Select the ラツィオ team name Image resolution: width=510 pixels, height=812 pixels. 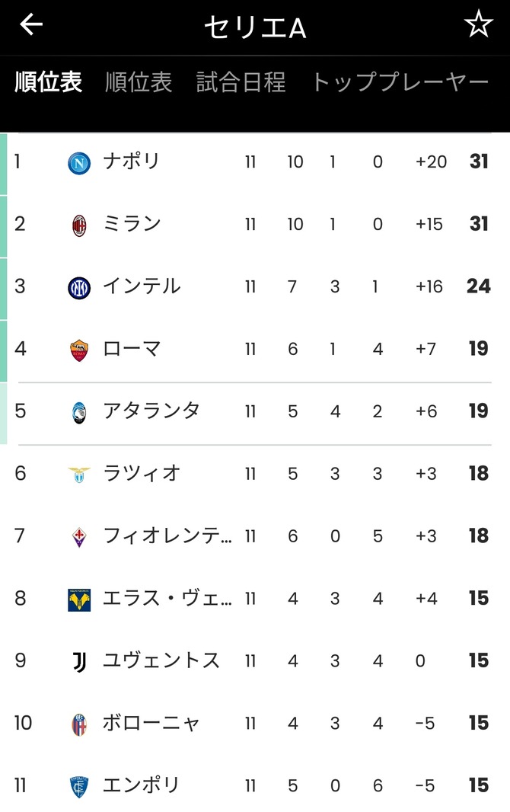coord(142,473)
